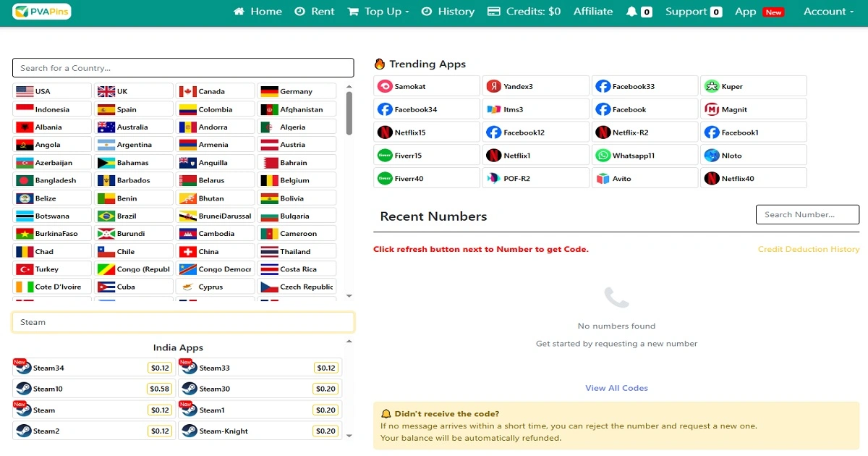Open the Top Up dropdown menu
The width and height of the screenshot is (868, 456).
click(378, 12)
